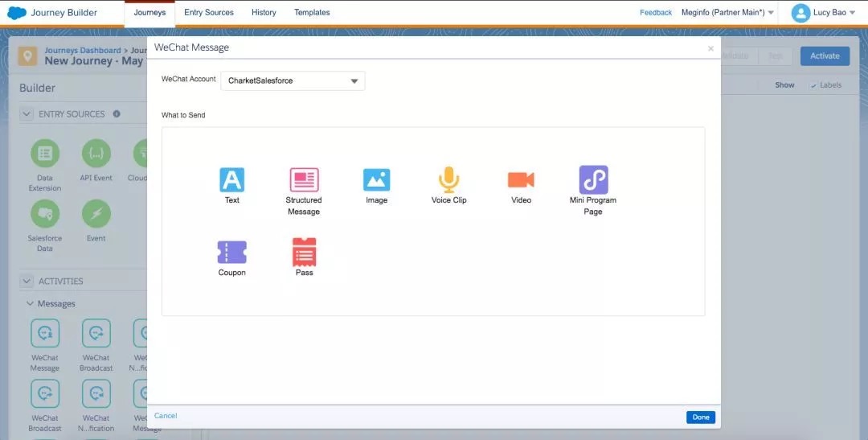Image resolution: width=868 pixels, height=440 pixels.
Task: Select the Coupon ticket icon
Action: pyautogui.click(x=231, y=252)
